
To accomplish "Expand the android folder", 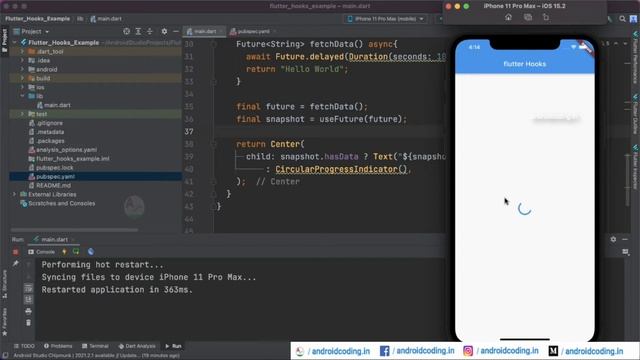I will point(22,69).
